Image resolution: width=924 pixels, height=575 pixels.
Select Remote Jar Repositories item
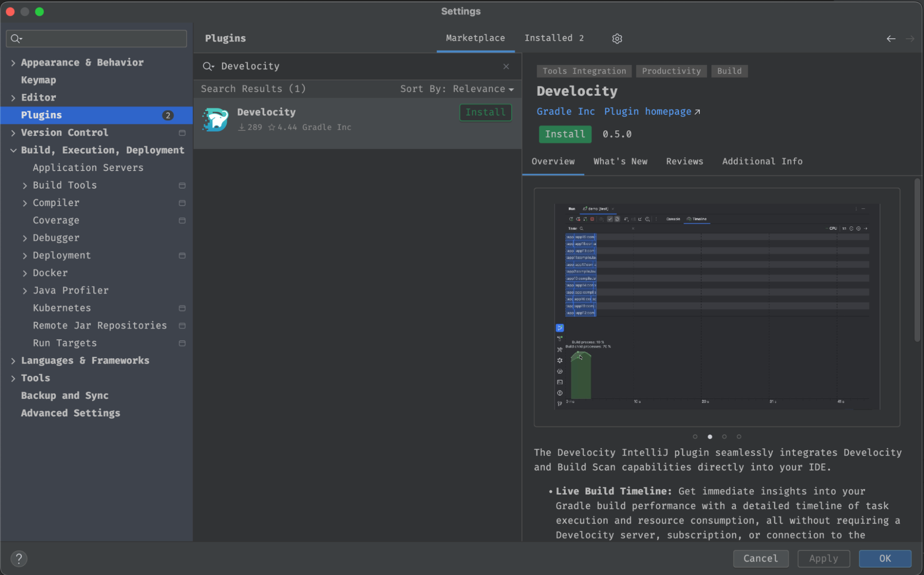[x=96, y=326]
